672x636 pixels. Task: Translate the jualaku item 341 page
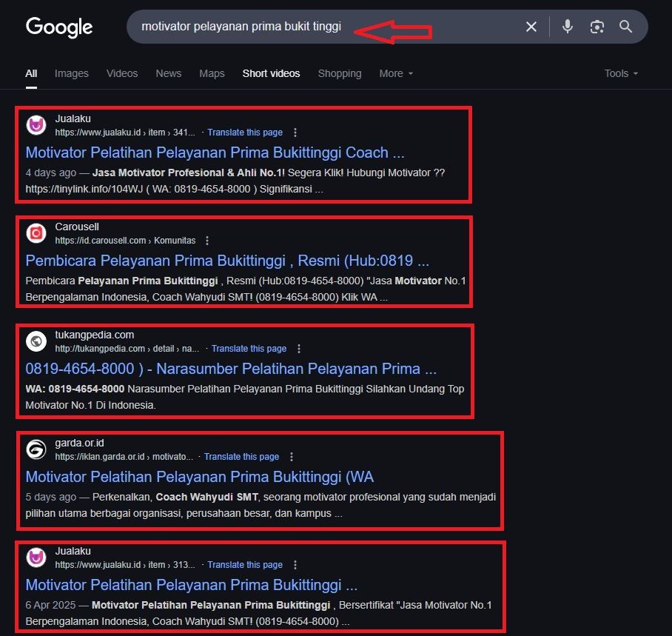click(x=245, y=133)
